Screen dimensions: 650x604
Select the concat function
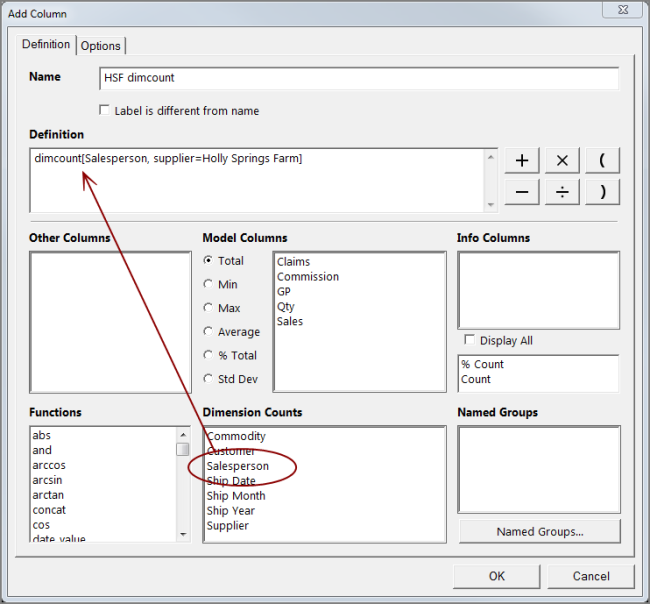(x=49, y=510)
